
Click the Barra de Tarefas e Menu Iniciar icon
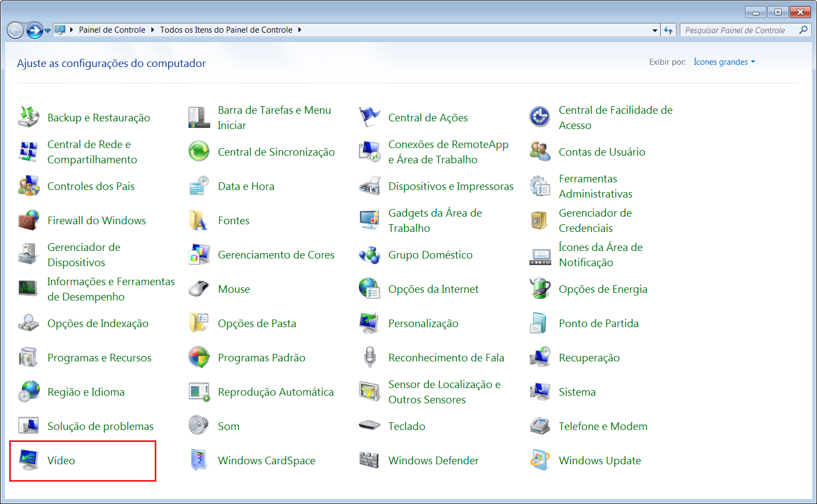[199, 117]
